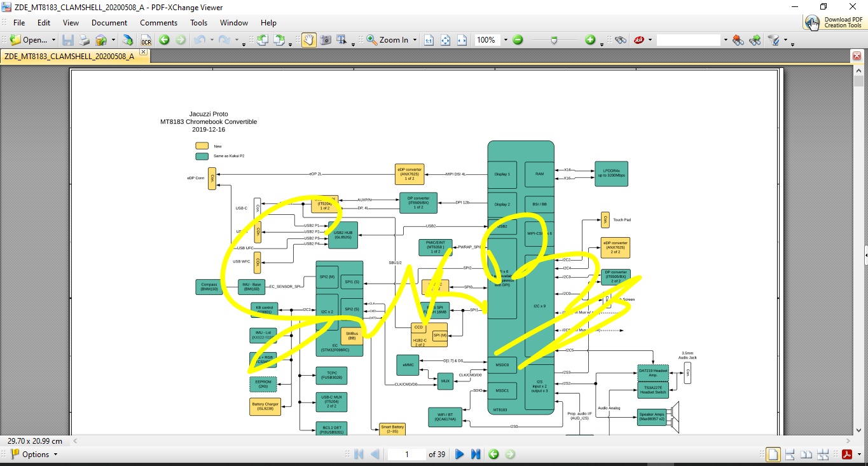Click Find Next binoculars icon
Viewport: 868px width, 466px height.
click(x=755, y=40)
